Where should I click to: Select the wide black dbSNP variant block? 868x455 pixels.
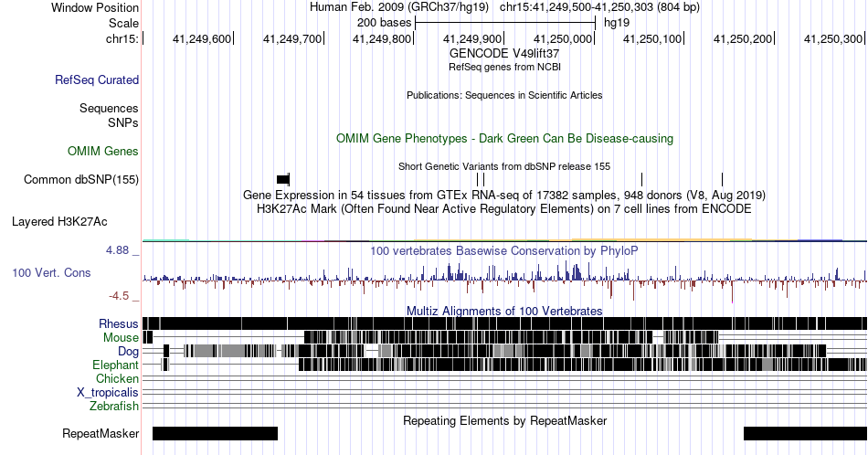click(283, 179)
